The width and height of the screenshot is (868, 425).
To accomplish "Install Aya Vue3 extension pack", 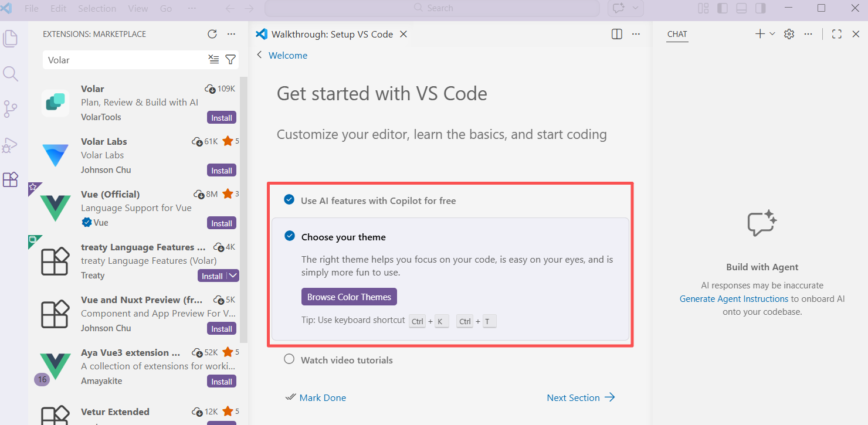I will point(222,382).
